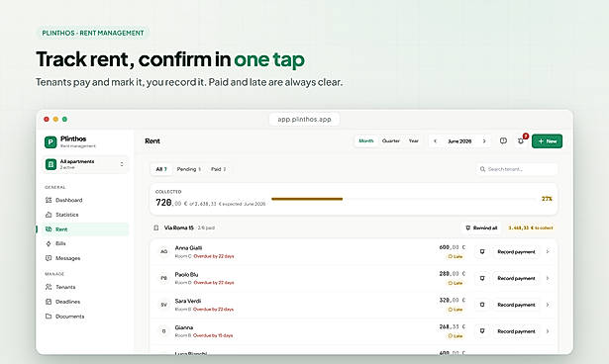Click the green New button
Viewport: 609px width, 364px height.
(547, 141)
